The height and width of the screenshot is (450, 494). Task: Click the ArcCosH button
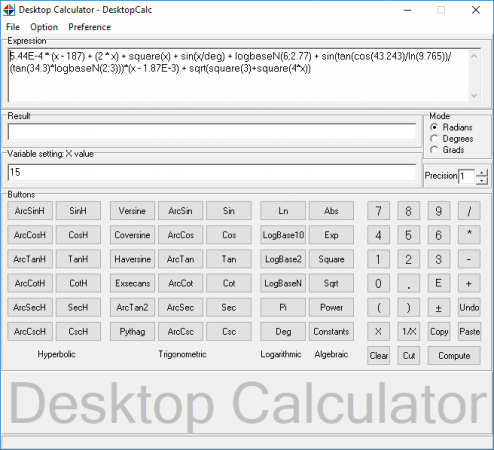point(30,235)
